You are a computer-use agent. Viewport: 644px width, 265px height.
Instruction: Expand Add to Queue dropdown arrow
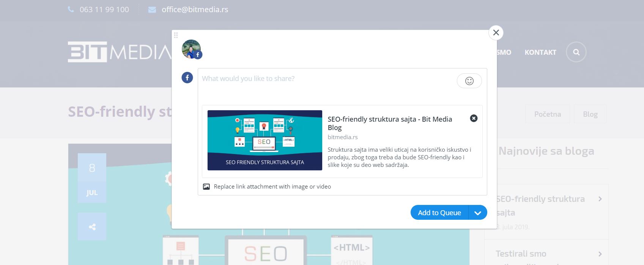pos(477,213)
